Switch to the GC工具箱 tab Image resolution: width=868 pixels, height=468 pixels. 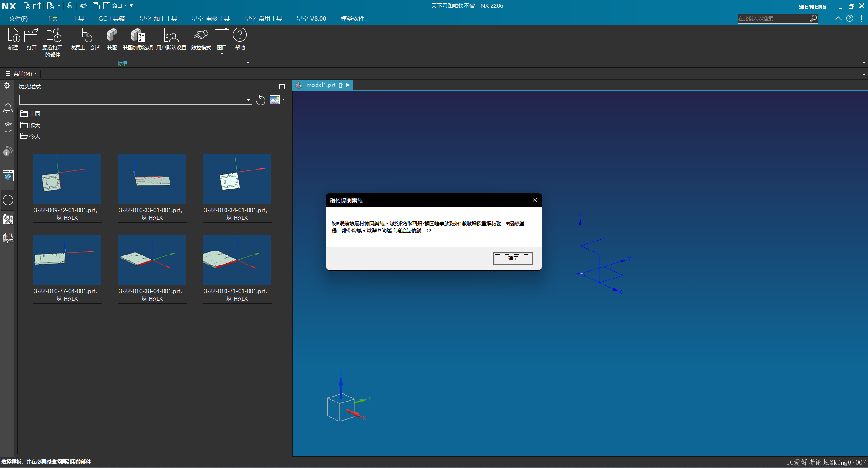pos(112,19)
